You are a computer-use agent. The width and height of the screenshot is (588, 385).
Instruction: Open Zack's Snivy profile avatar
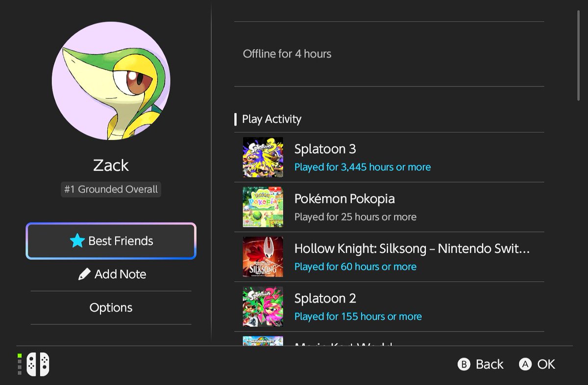[111, 81]
